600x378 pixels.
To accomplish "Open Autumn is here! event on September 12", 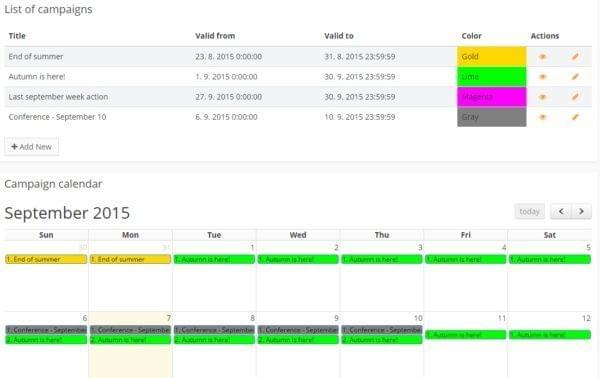I will (x=550, y=335).
